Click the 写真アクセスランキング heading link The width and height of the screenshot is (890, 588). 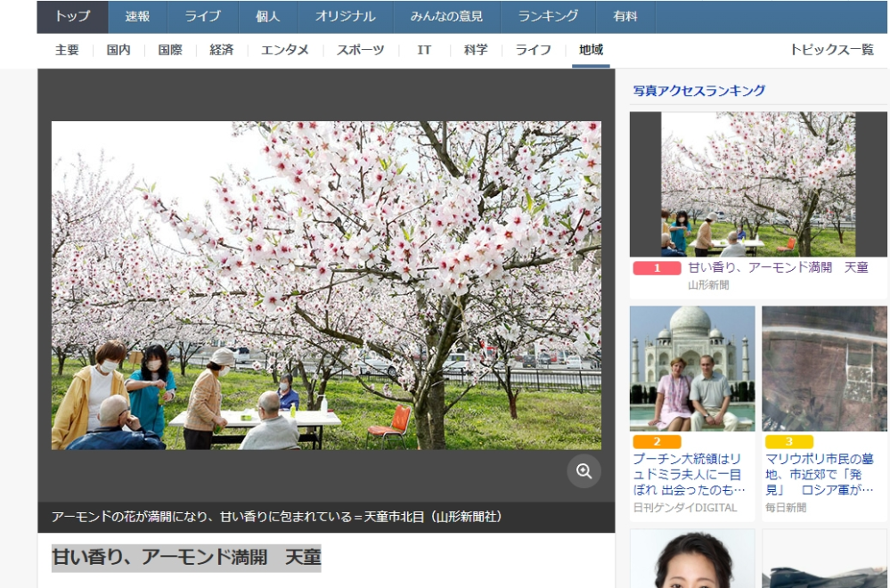696,89
